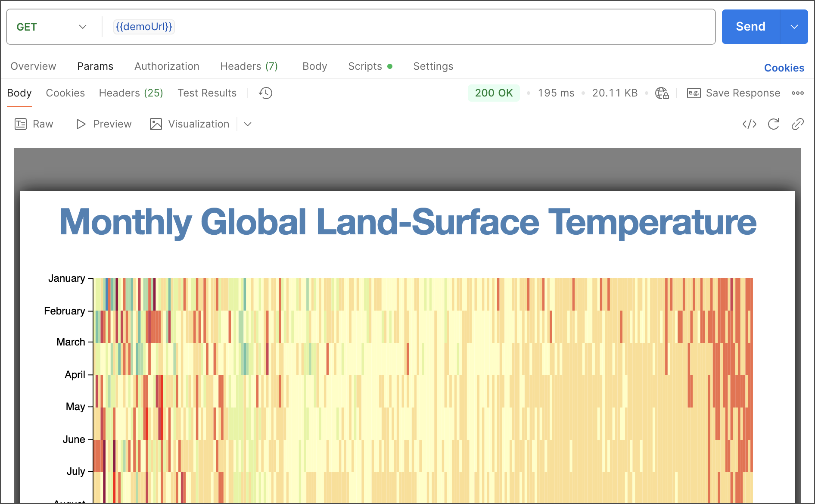Open the response Headers (25) tab
The height and width of the screenshot is (504, 815).
(x=131, y=93)
